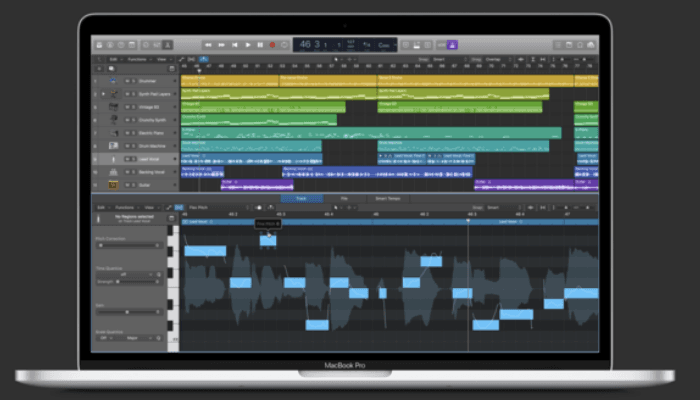This screenshot has height=400, width=700.
Task: Open the Smart Tempo tab
Action: pyautogui.click(x=386, y=198)
